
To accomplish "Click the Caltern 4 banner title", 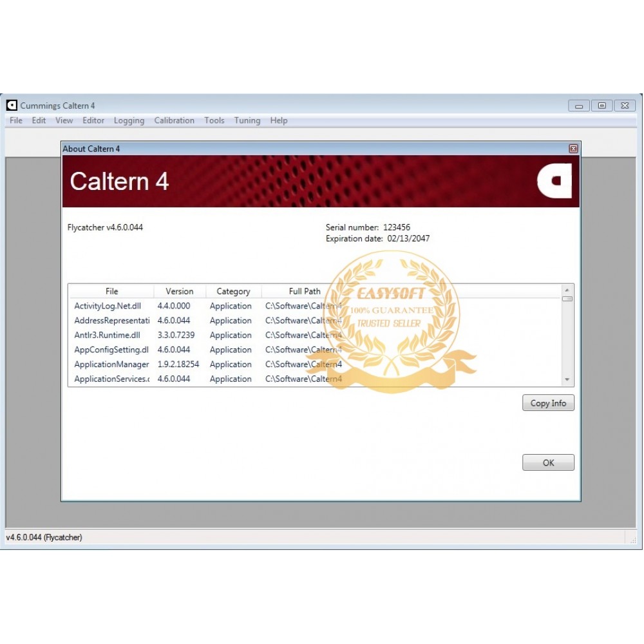I will pyautogui.click(x=119, y=182).
